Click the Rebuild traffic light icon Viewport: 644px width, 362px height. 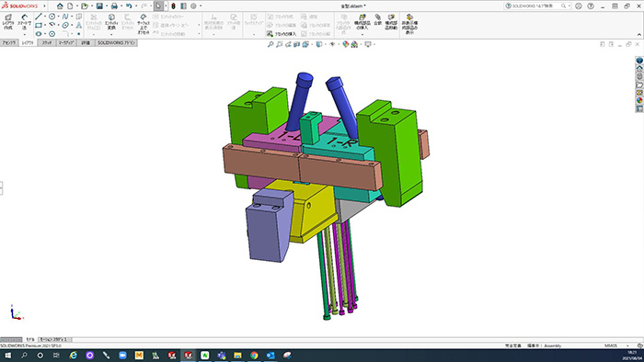(173, 6)
